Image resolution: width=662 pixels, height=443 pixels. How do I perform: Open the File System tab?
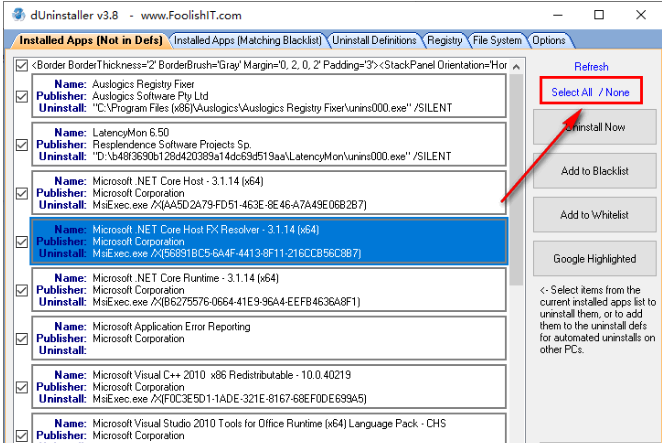click(497, 40)
